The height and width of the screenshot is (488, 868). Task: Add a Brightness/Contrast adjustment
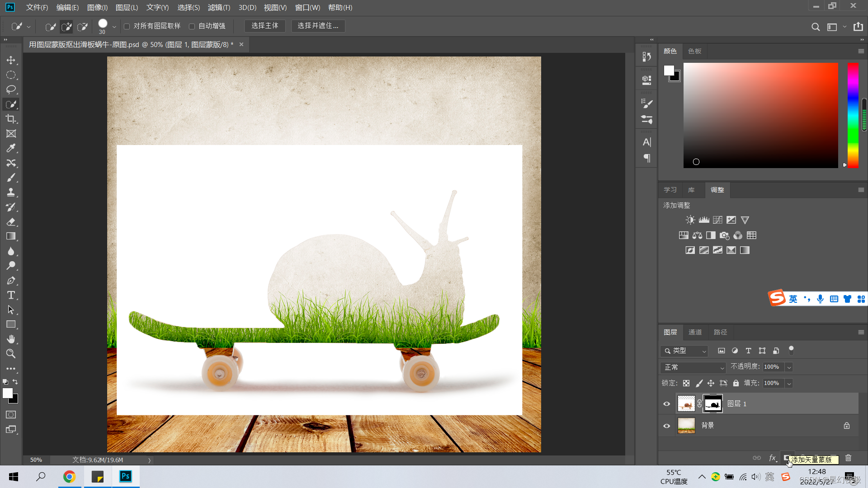point(690,220)
